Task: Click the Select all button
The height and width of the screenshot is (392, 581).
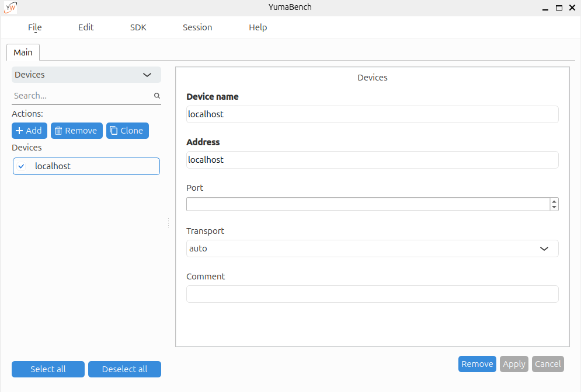Action: [48, 369]
